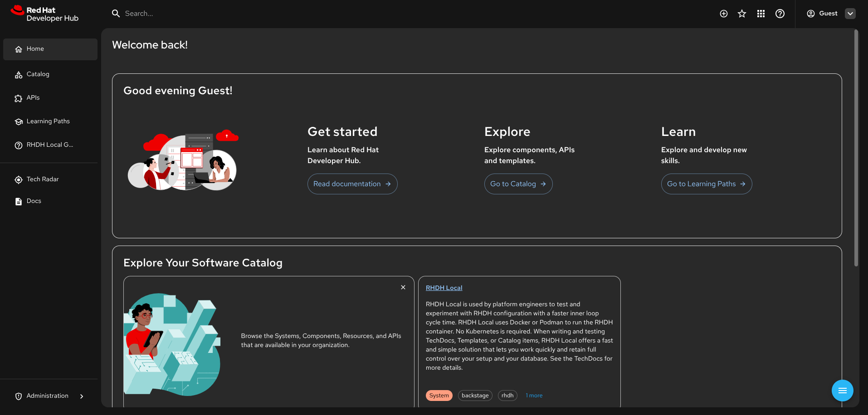The width and height of the screenshot is (868, 415).
Task: Open the RHDH Local link
Action: click(444, 288)
